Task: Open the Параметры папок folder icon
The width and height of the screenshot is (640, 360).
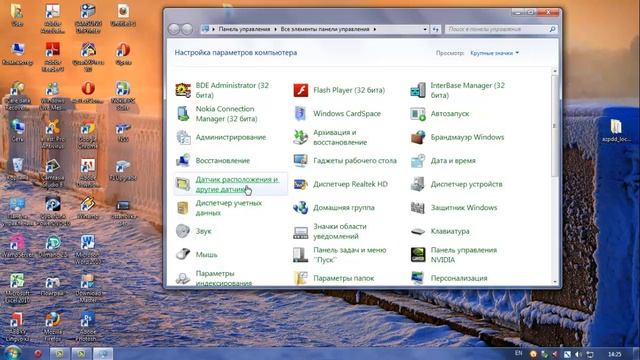Action: point(301,278)
